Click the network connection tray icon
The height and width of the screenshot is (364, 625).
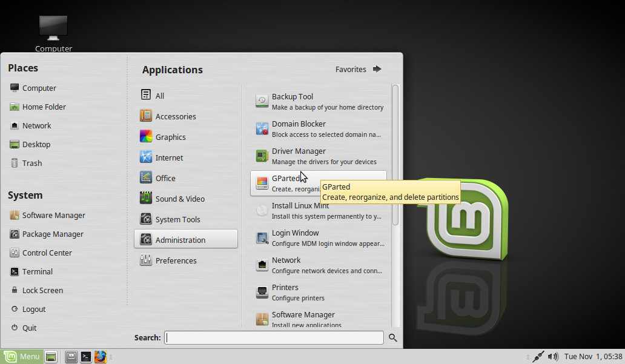538,357
